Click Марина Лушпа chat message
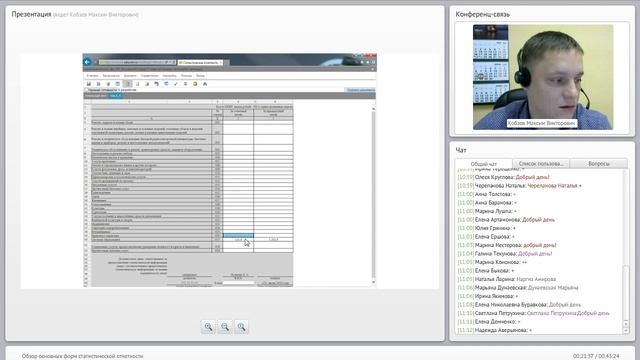Viewport: 640px width, 360px height. click(487, 211)
